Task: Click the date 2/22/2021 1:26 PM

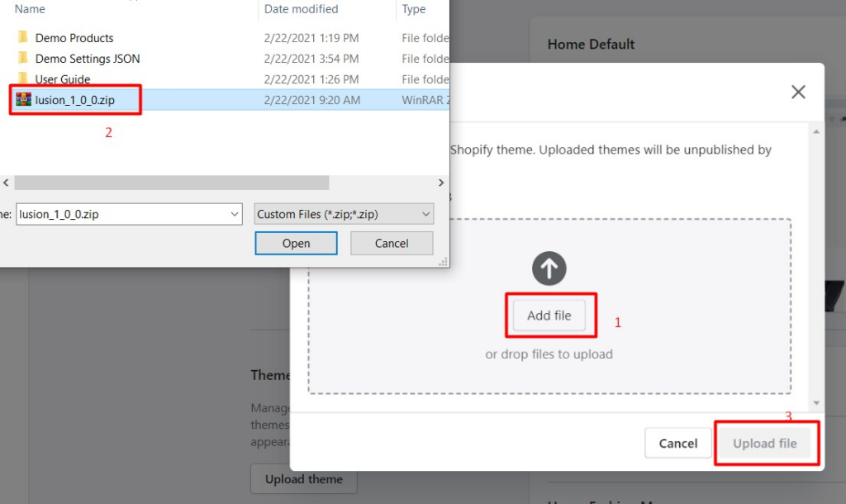Action: click(x=311, y=79)
